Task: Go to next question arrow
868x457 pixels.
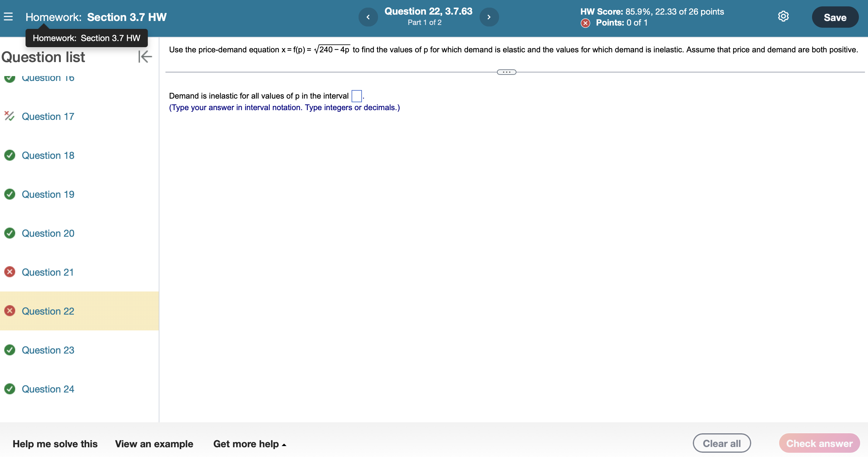Action: (x=489, y=17)
